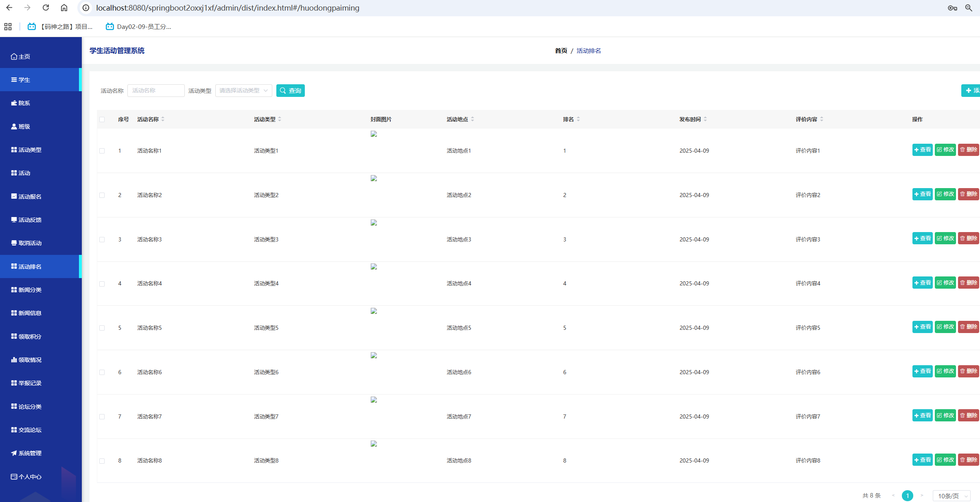The width and height of the screenshot is (980, 502).
Task: Click the page zoom magnifier icon
Action: [969, 8]
